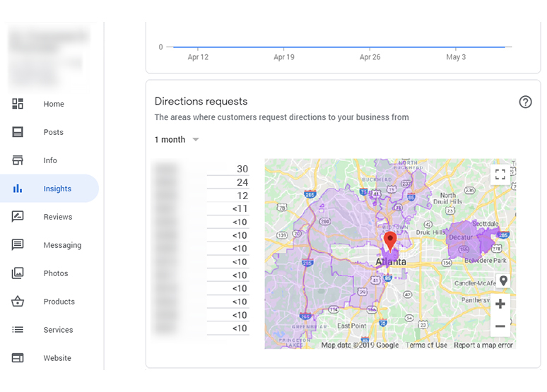Open the Messaging section

[x=62, y=245]
